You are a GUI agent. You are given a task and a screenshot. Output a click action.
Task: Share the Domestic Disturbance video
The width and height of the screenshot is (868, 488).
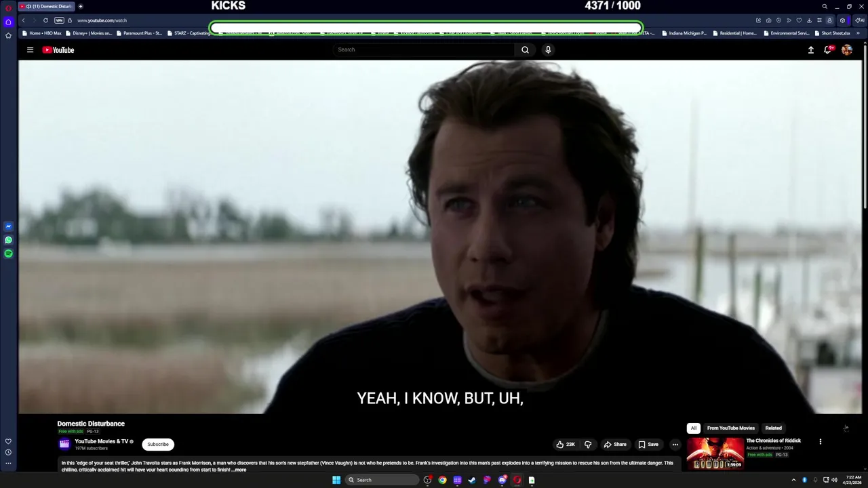[615, 445]
